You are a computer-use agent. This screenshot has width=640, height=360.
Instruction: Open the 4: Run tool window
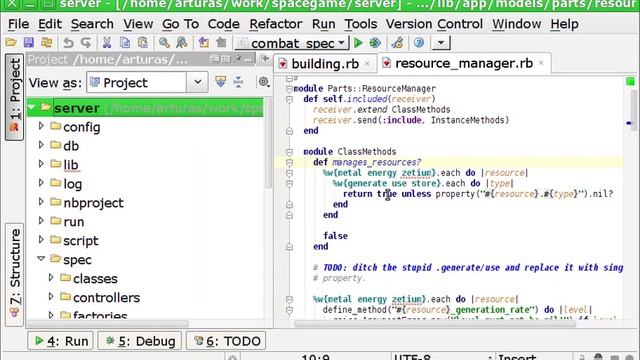[60, 341]
